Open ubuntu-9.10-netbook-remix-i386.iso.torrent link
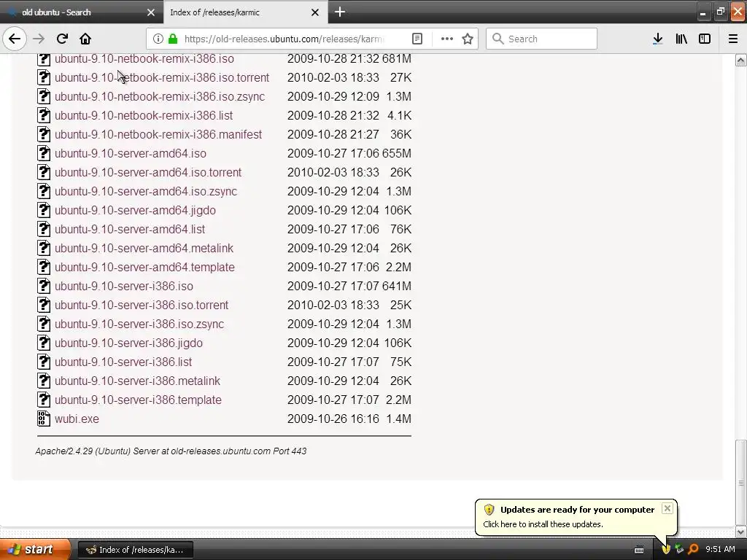Image resolution: width=747 pixels, height=560 pixels. tap(161, 77)
